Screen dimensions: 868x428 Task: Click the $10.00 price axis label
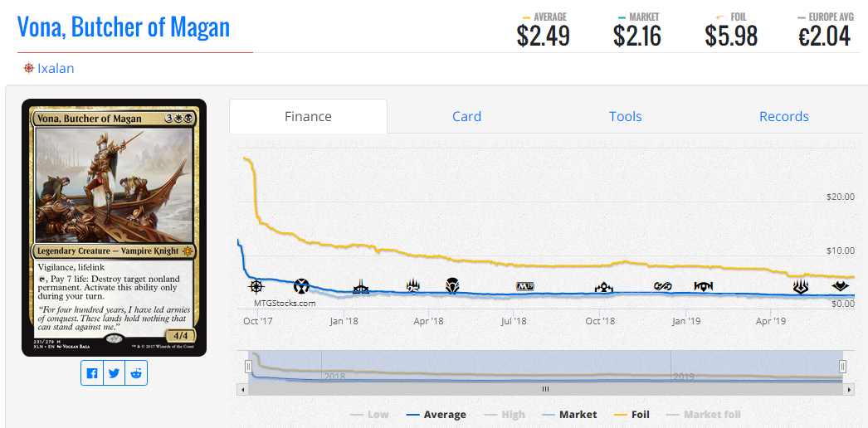point(839,250)
